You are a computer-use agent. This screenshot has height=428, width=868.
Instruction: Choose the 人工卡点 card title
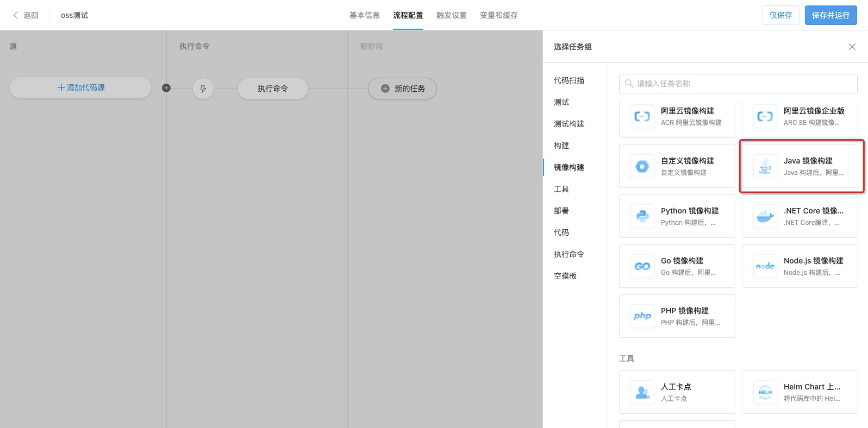[676, 387]
